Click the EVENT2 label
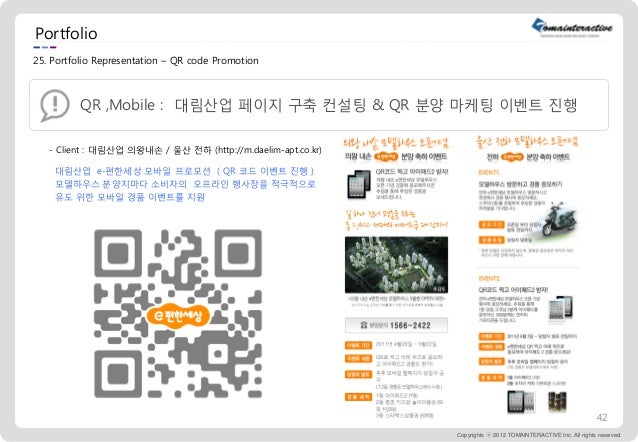Screen dimensions: 638x442 (489, 278)
